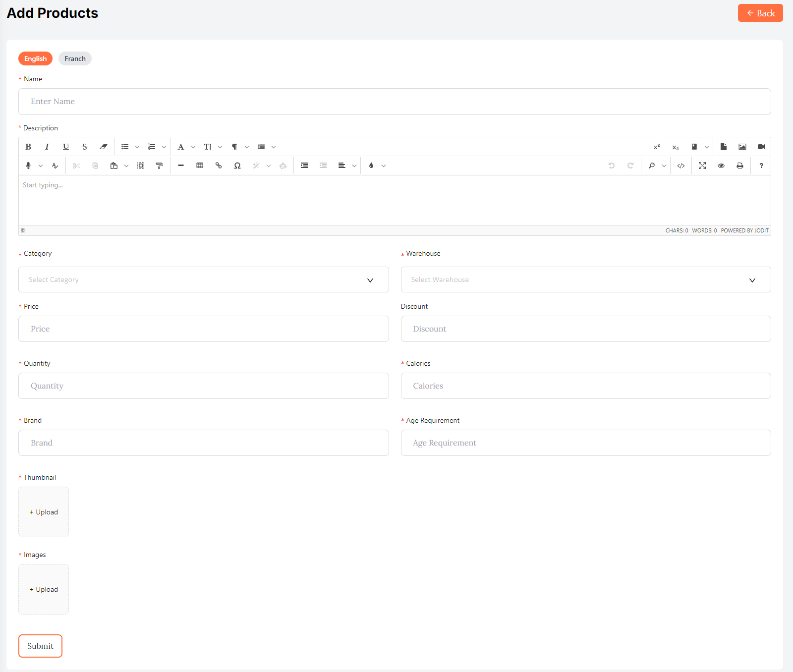This screenshot has height=672, width=793.
Task: Toggle bold formatting
Action: click(28, 147)
